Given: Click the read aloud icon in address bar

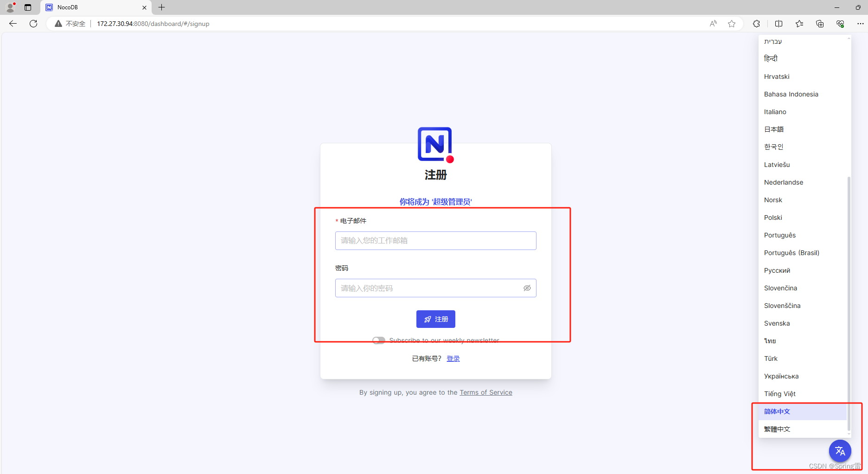Looking at the screenshot, I should tap(713, 24).
